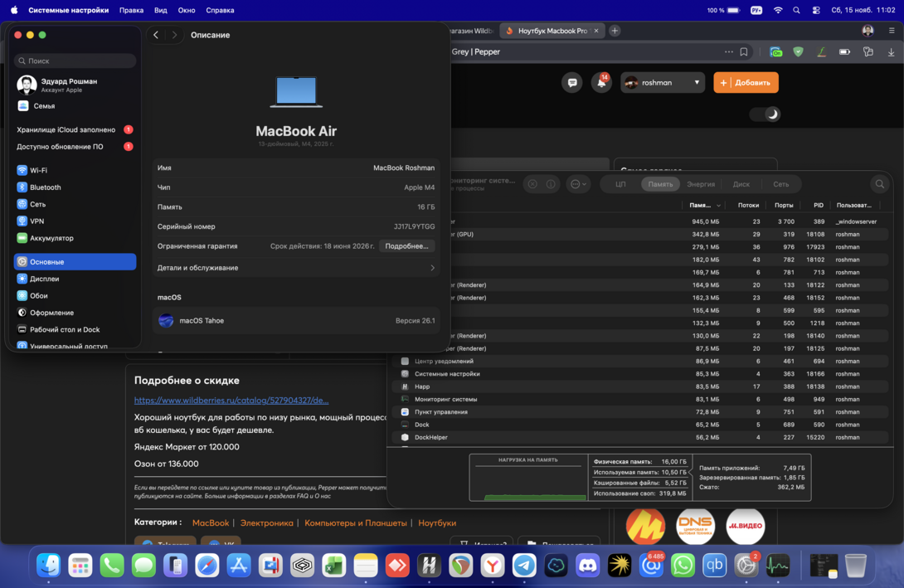Open Activity Monitor more options dropdown
Image resolution: width=904 pixels, height=588 pixels.
click(x=578, y=184)
